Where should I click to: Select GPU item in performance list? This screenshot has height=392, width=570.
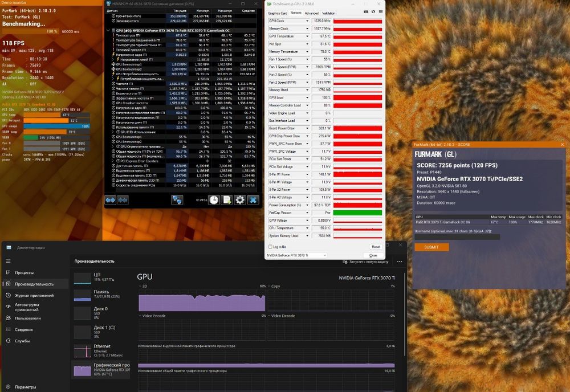[101, 370]
